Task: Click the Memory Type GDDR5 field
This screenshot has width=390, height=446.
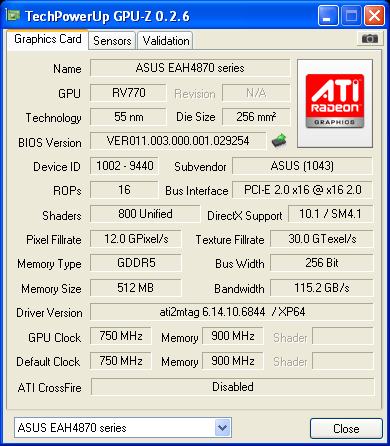Action: (136, 263)
